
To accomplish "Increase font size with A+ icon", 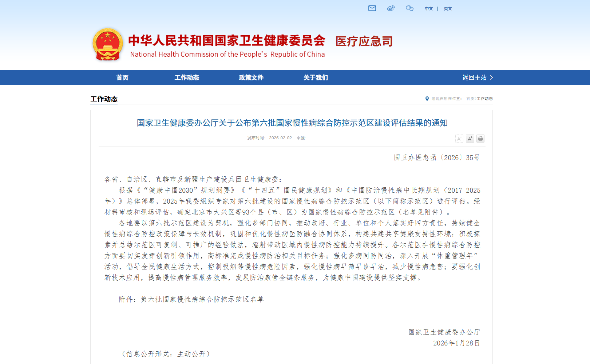I will [470, 139].
